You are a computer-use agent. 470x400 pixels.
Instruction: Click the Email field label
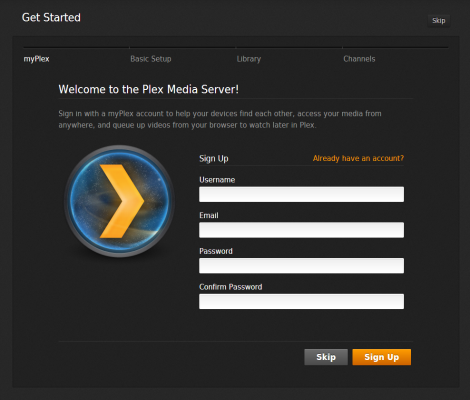[209, 215]
